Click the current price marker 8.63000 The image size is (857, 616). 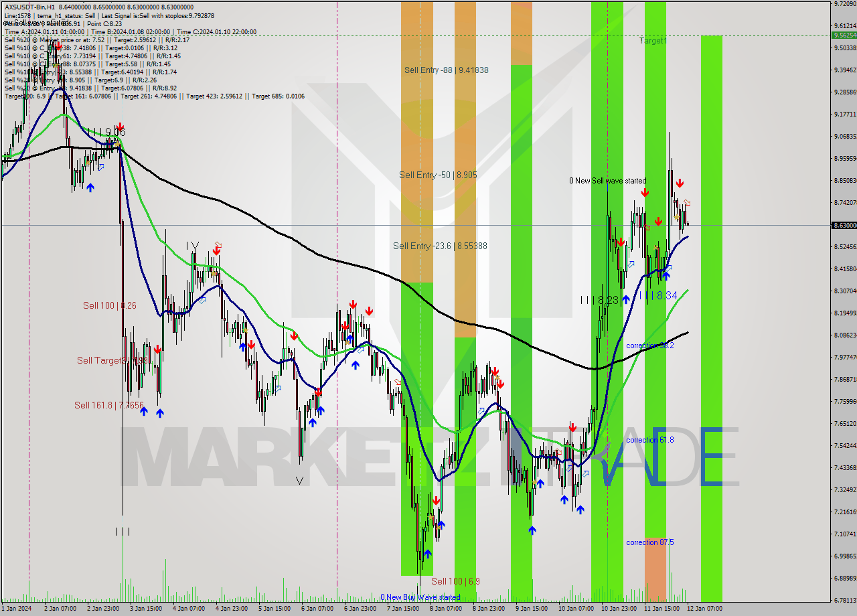pyautogui.click(x=844, y=226)
